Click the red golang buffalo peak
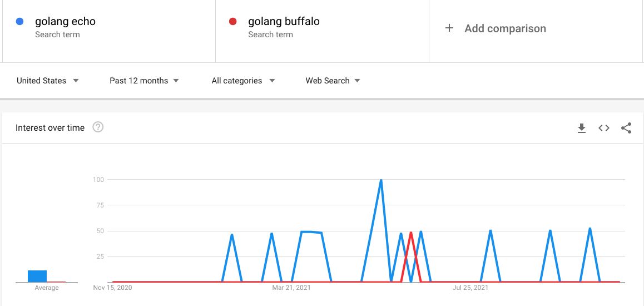This screenshot has height=306, width=644. coord(411,233)
